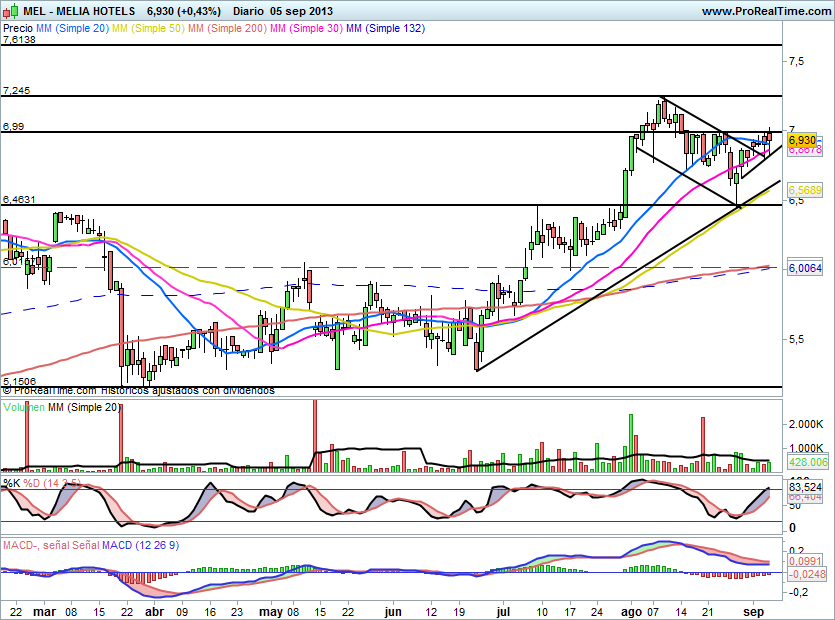
Task: Click the MACD (12 26 9) indicator label
Action: [141, 545]
